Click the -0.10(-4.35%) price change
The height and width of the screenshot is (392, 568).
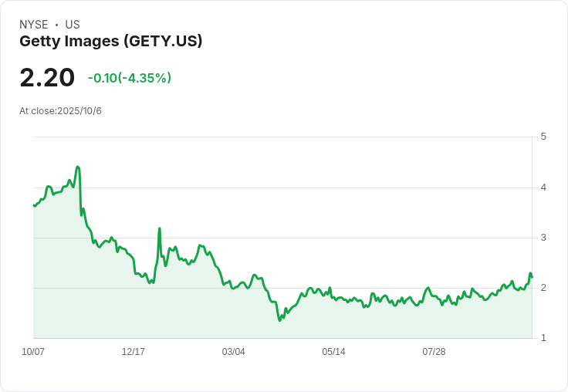(x=130, y=78)
